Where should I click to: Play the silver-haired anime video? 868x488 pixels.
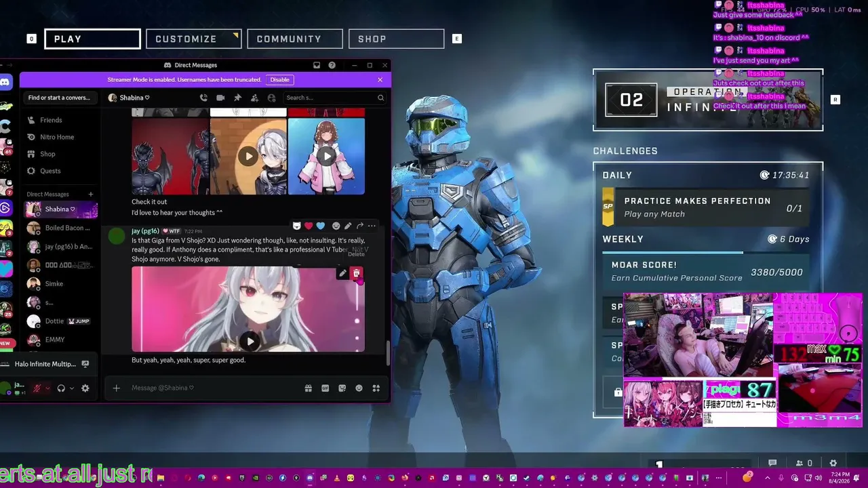[249, 157]
